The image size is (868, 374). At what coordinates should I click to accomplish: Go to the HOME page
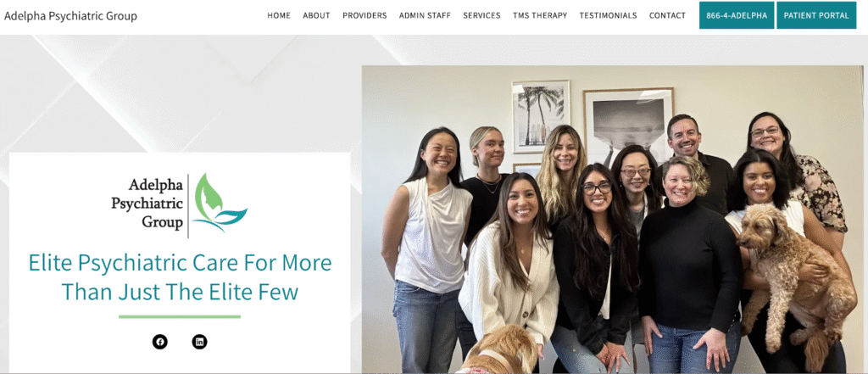click(x=279, y=15)
